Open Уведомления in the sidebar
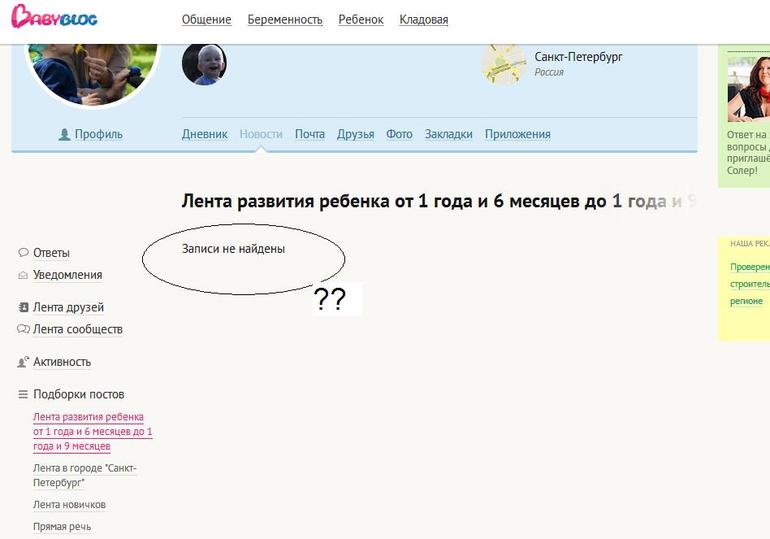This screenshot has width=770, height=539. pos(68,275)
